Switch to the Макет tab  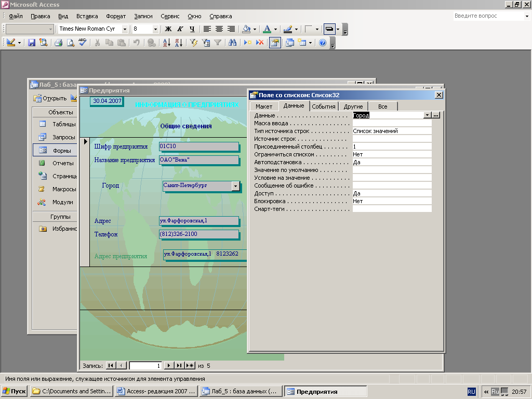[264, 107]
